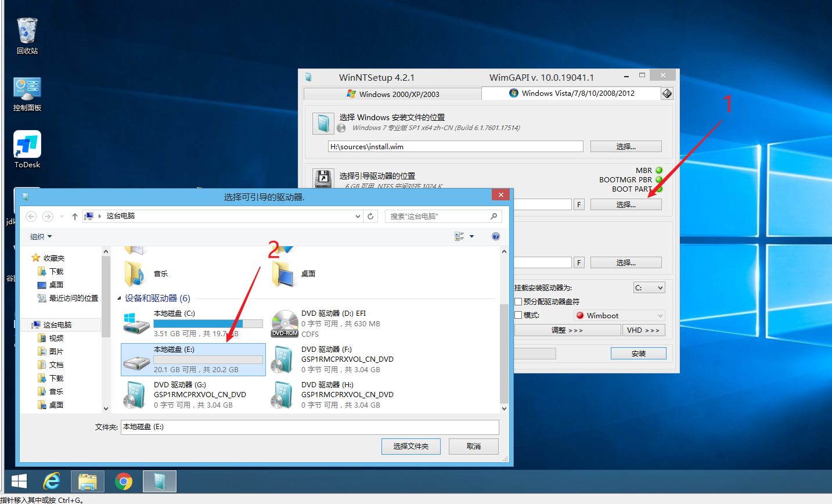This screenshot has height=504, width=832.
Task: Click the 文件夹 name input field
Action: (x=309, y=427)
